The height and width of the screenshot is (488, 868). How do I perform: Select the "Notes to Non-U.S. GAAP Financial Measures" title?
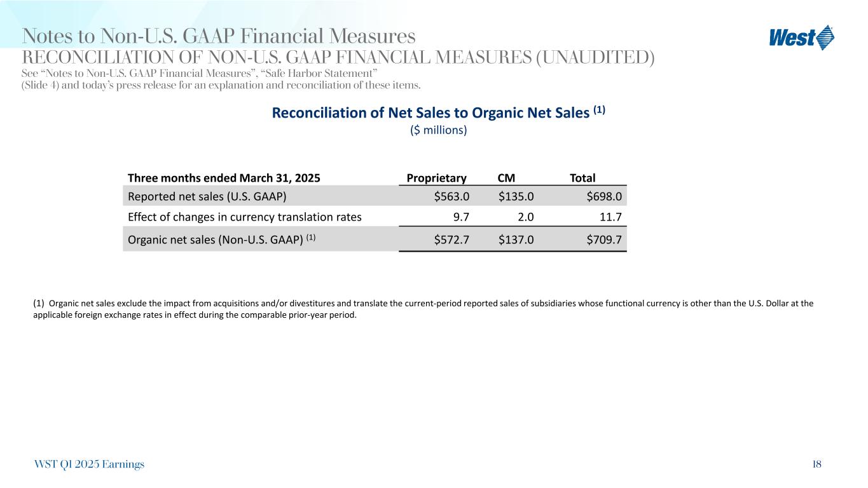(219, 36)
